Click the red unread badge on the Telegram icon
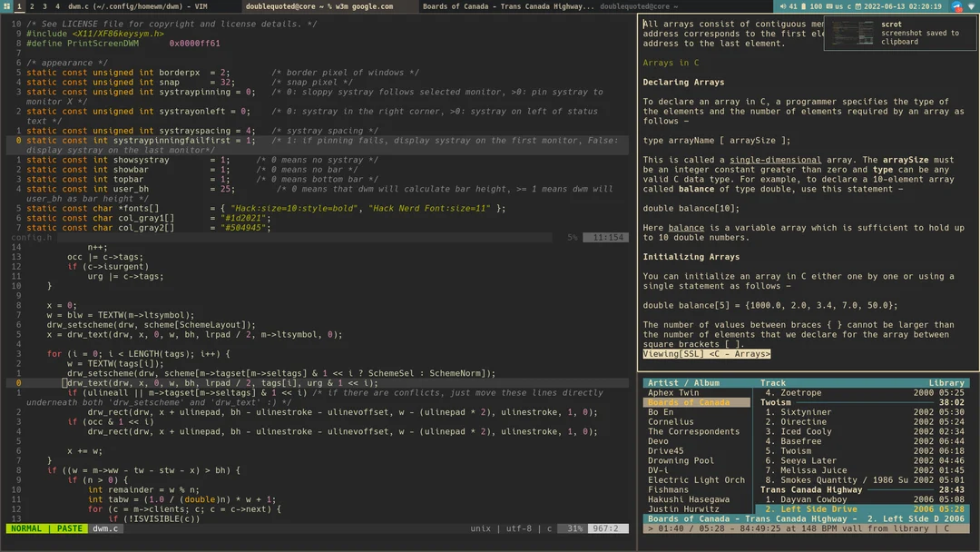Screen dimensions: 980x552 tap(958, 9)
